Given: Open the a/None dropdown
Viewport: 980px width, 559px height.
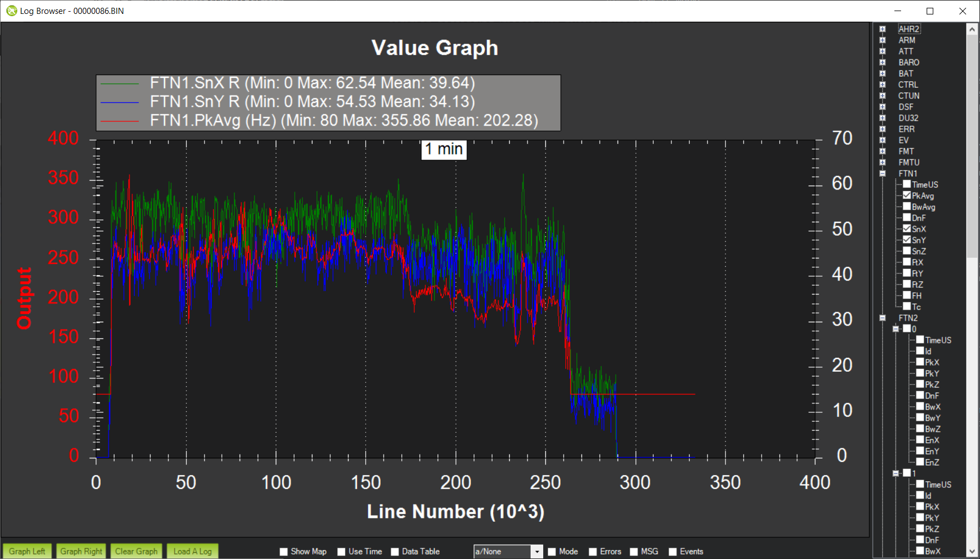Looking at the screenshot, I should click(536, 552).
